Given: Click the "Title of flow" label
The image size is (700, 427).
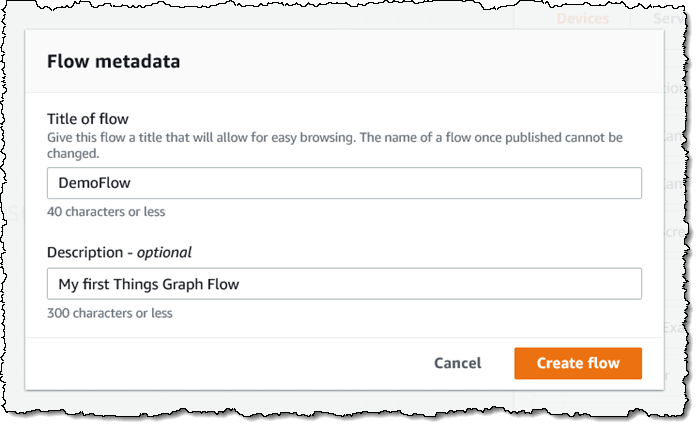Looking at the screenshot, I should pos(88,119).
